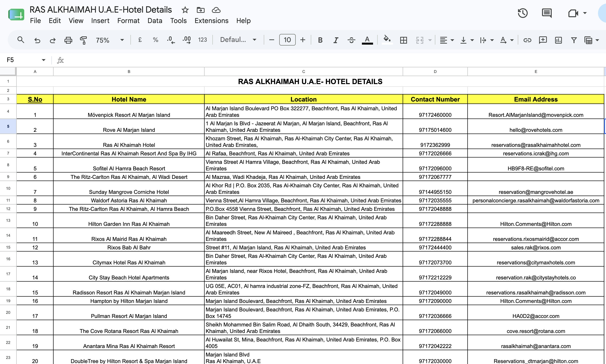Create a filter with funnel icon
Screen dimensions: 606x364
(574, 40)
